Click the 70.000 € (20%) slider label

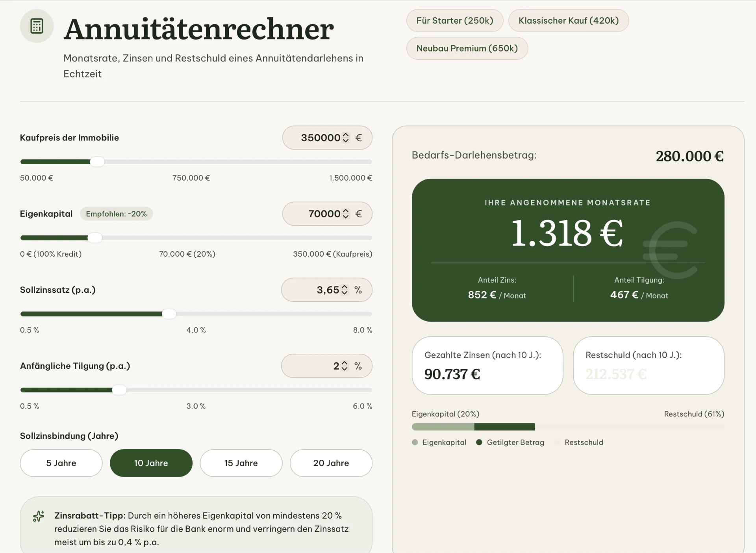click(x=187, y=254)
